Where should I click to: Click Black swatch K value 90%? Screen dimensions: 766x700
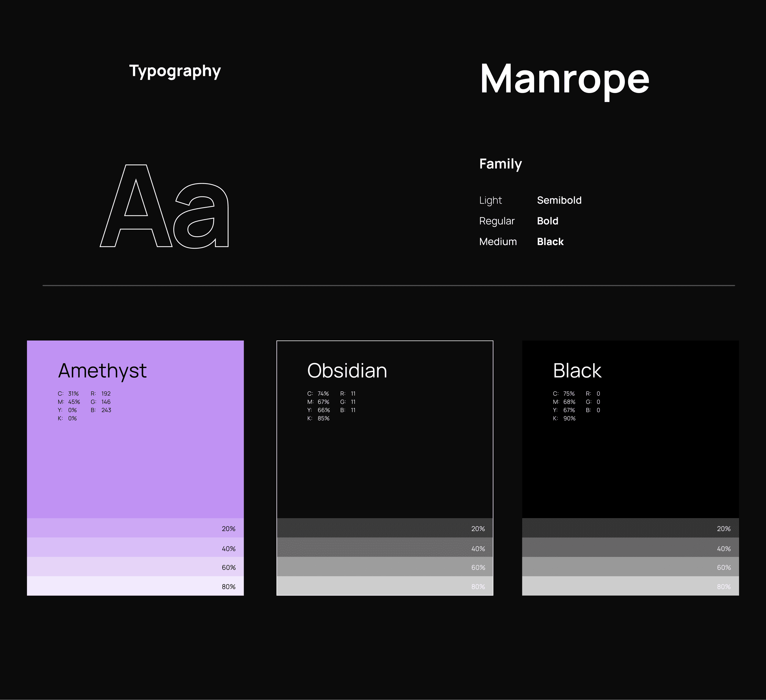tap(570, 419)
